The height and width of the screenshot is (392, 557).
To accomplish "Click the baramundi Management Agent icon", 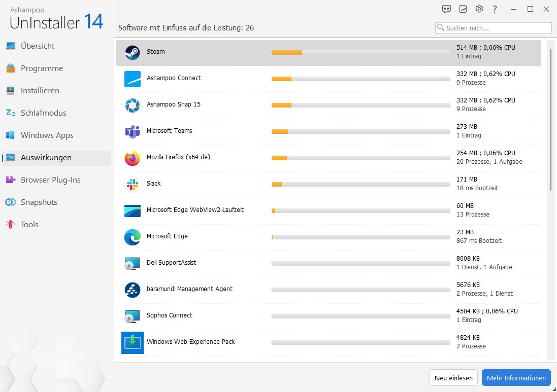I will [x=133, y=290].
